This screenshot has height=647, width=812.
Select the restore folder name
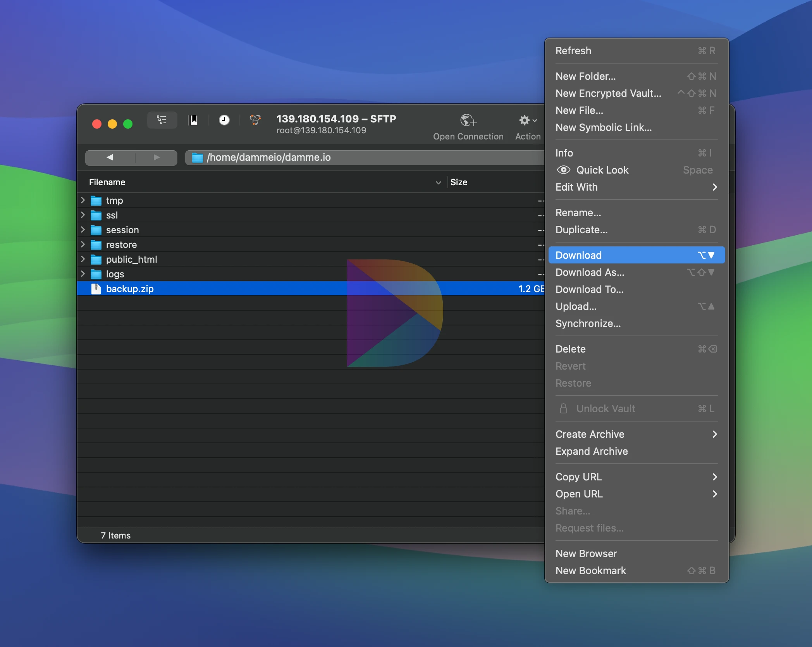point(121,244)
